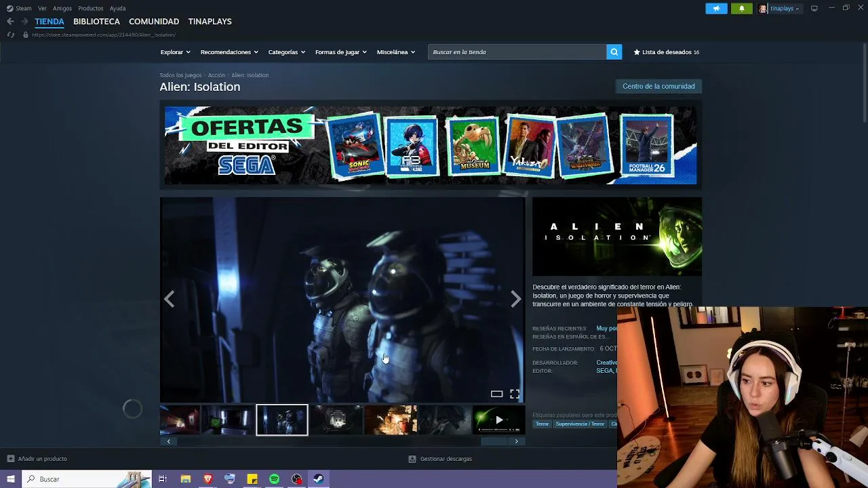Open Centro de la comunidad

pyautogui.click(x=658, y=86)
